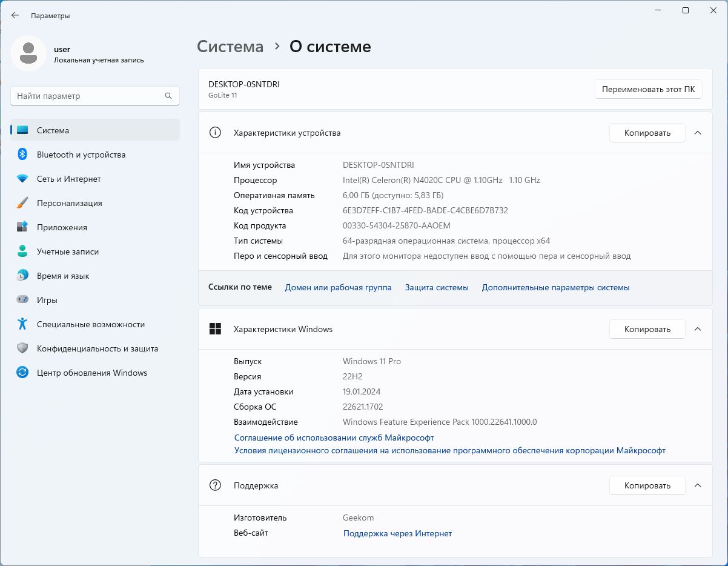Collapse the Характеристики Windows section

[x=698, y=329]
